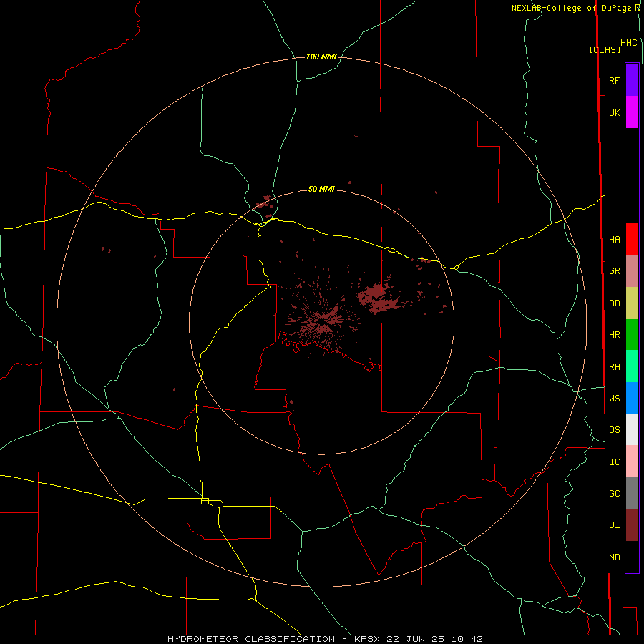Click the BD legend label

(x=614, y=303)
